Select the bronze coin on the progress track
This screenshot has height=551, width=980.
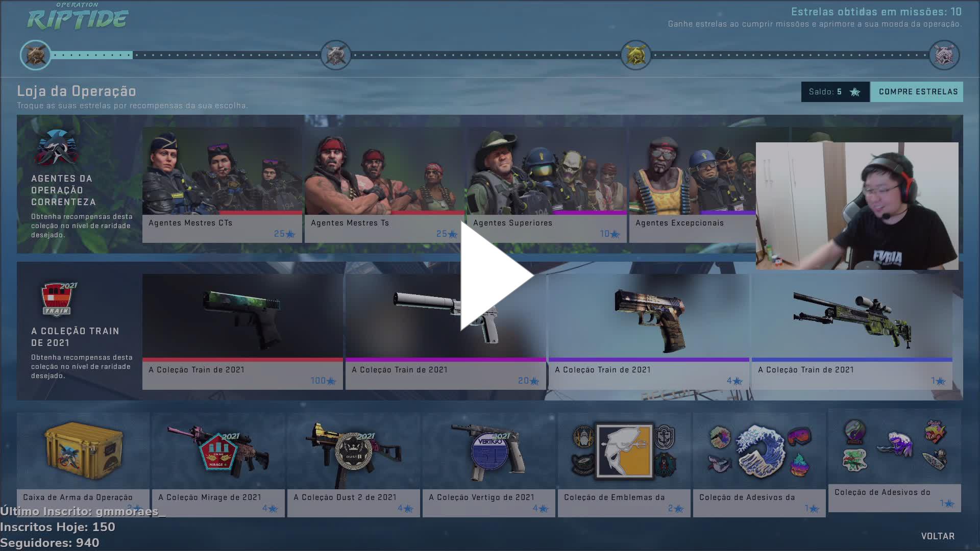coord(35,55)
